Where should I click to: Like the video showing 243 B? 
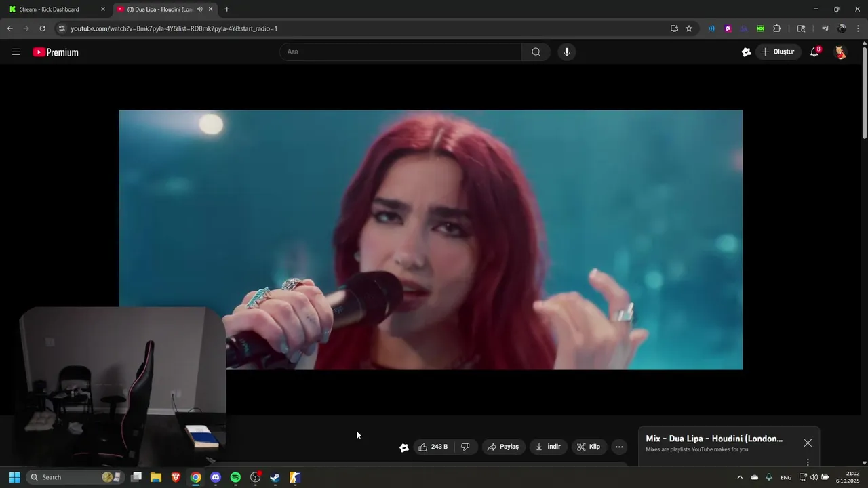pos(433,447)
